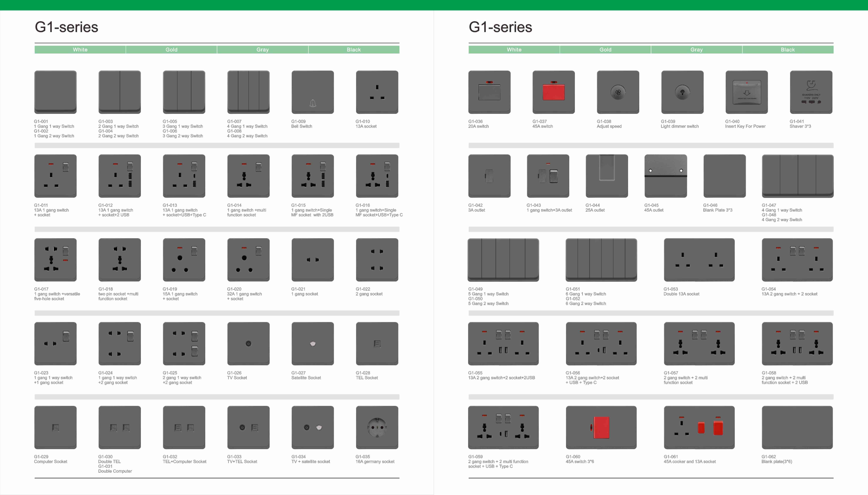Click the G1-036 20A switch image
Screen dimensions: 868x495
click(x=489, y=92)
